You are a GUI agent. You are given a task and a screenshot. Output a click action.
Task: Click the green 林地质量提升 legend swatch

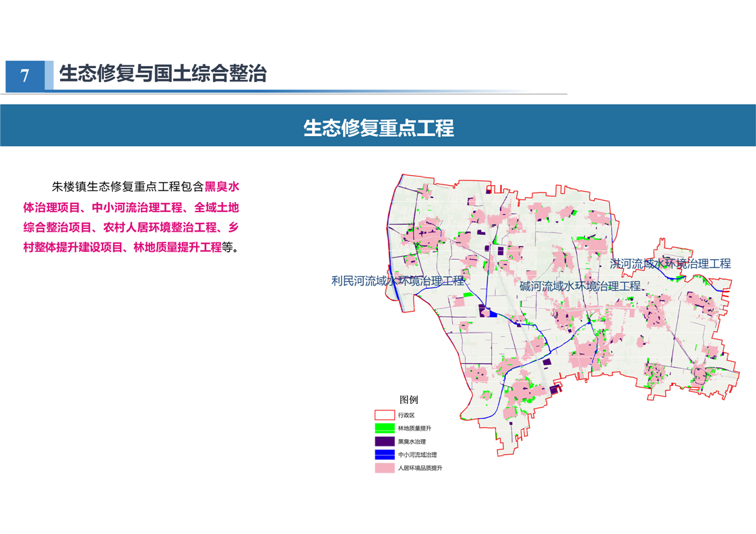[x=384, y=428]
